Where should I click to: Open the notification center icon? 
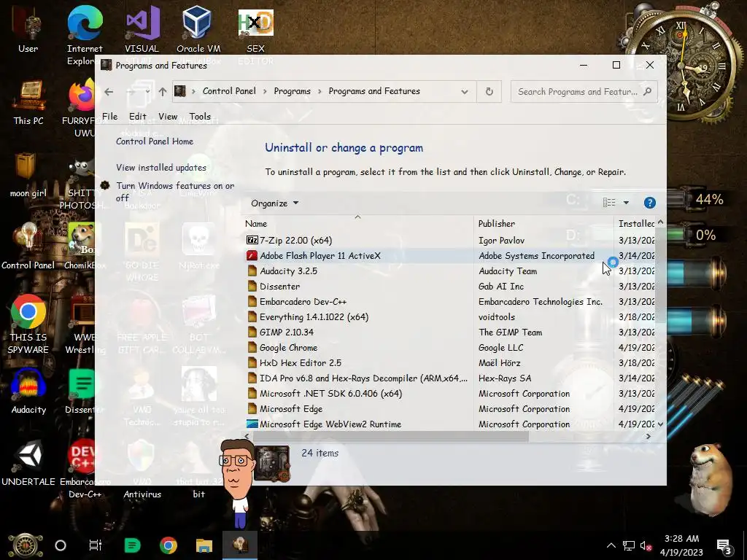click(724, 545)
